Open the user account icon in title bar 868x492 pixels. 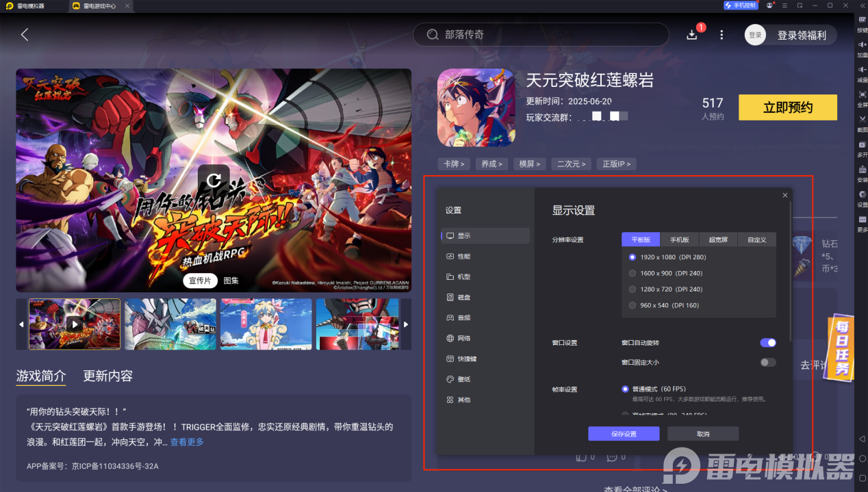(770, 5)
